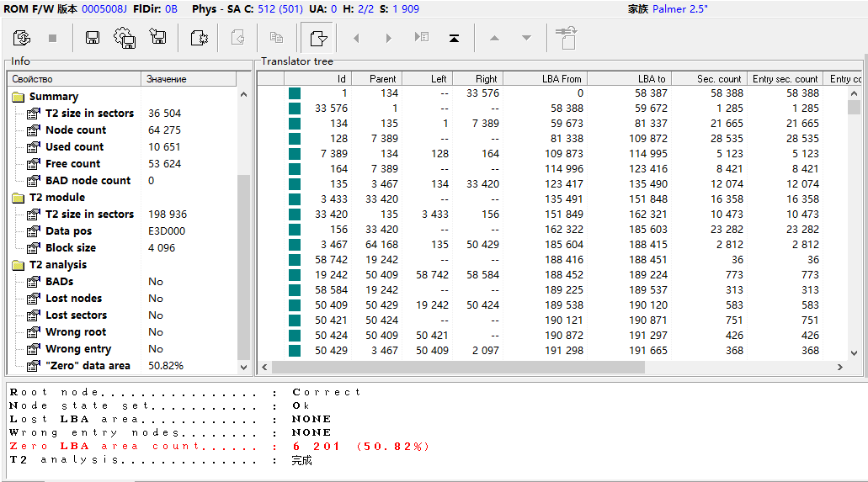Click the grayed down triangle toolbar icon
The width and height of the screenshot is (868, 482).
point(526,38)
